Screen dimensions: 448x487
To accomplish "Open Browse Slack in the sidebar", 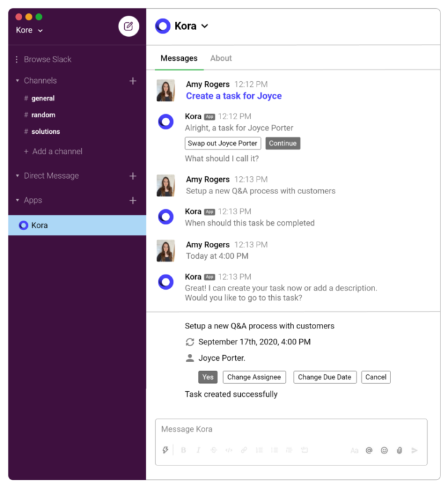I will coord(48,60).
